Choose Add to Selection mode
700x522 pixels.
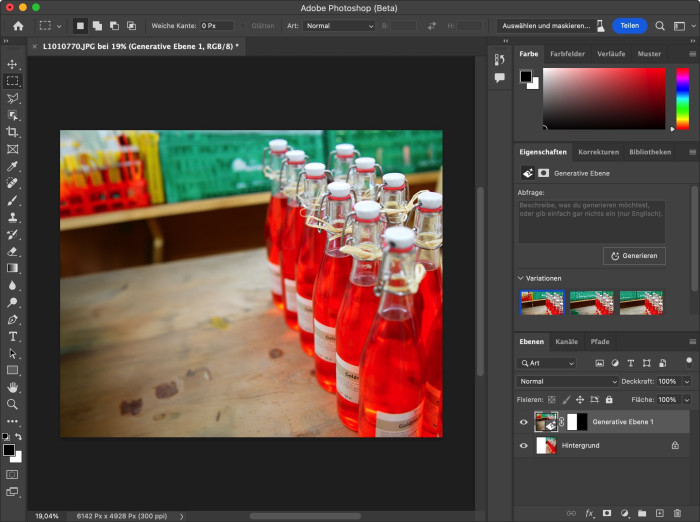tap(97, 26)
